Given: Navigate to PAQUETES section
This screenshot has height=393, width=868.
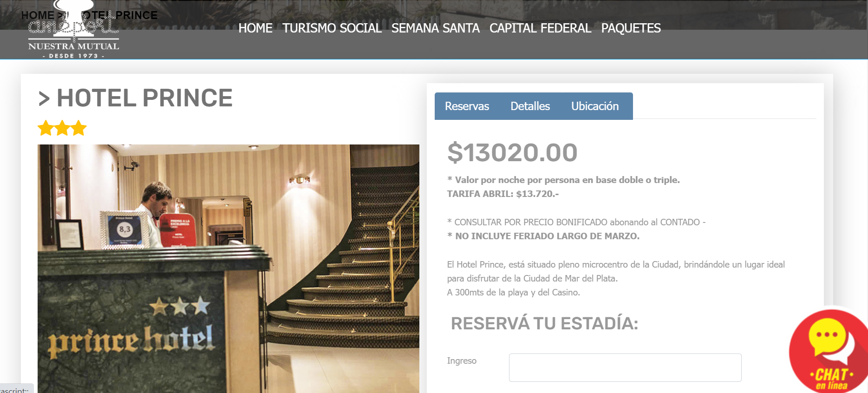Looking at the screenshot, I should (631, 28).
